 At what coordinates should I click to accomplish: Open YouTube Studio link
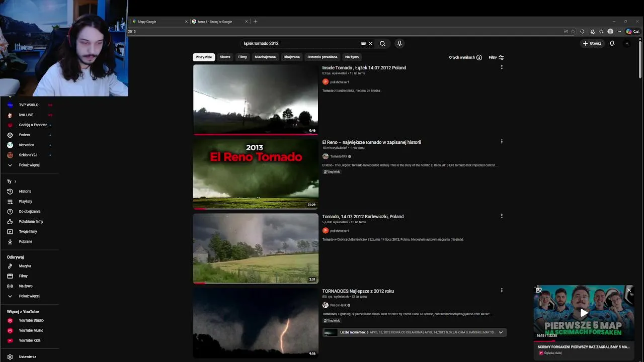(31, 320)
